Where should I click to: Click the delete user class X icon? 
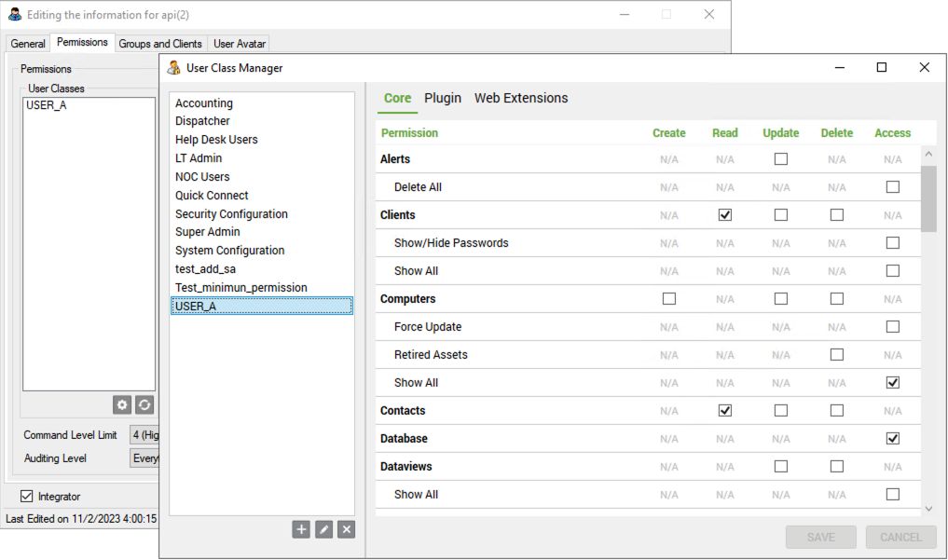346,529
